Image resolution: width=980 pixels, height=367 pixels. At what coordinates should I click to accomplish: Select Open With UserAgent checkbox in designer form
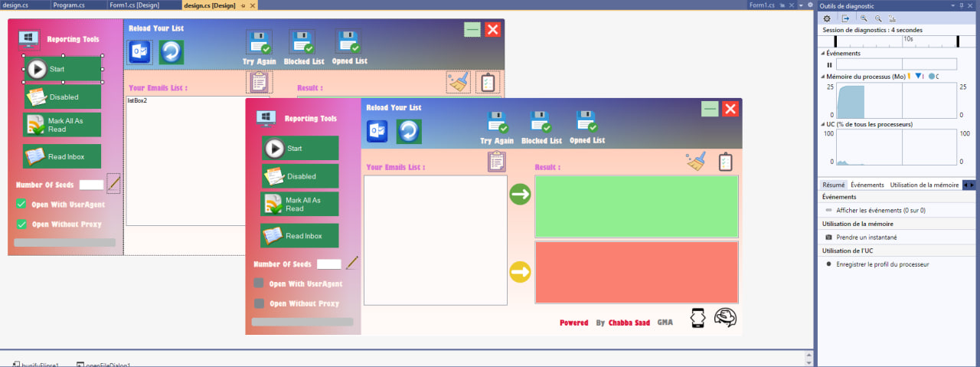click(21, 205)
